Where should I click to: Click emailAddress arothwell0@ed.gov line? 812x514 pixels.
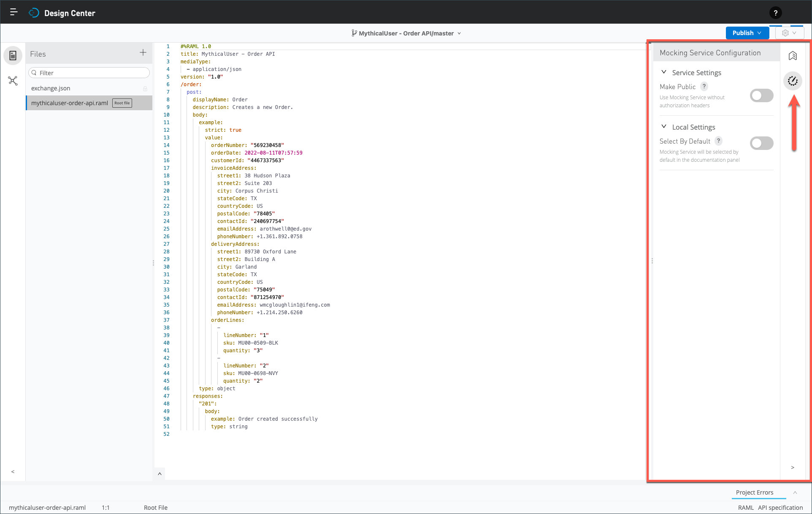point(264,229)
